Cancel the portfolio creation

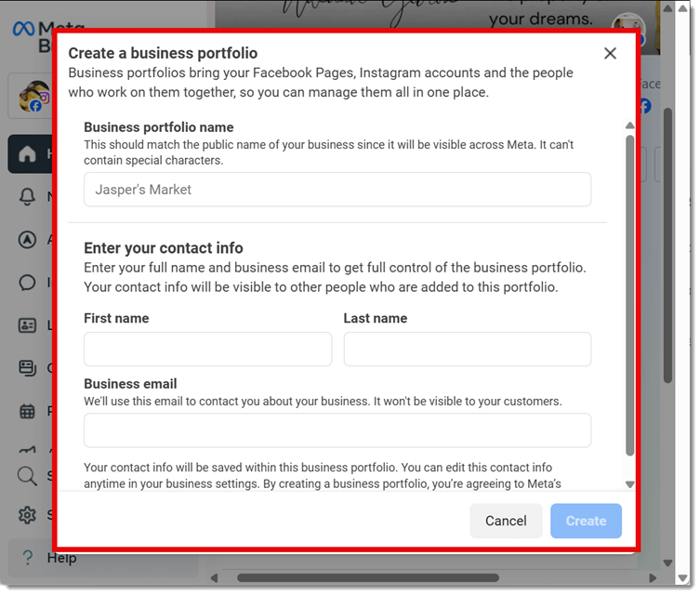tap(506, 521)
